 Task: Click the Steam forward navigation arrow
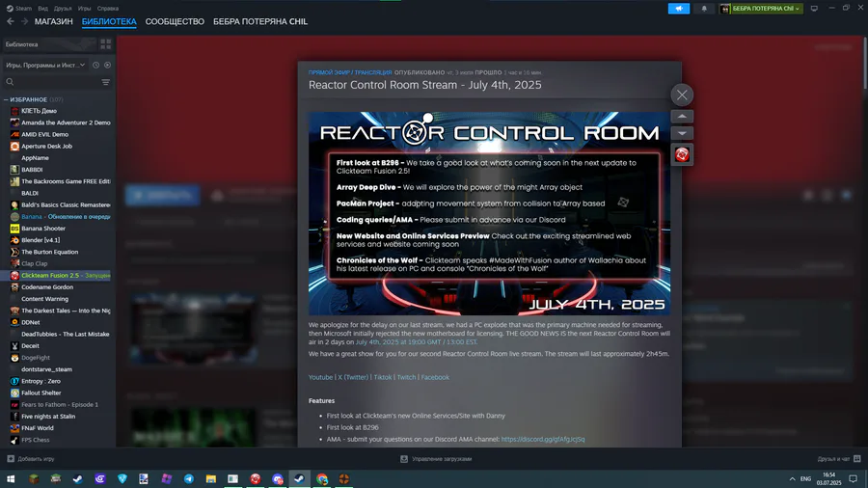24,21
